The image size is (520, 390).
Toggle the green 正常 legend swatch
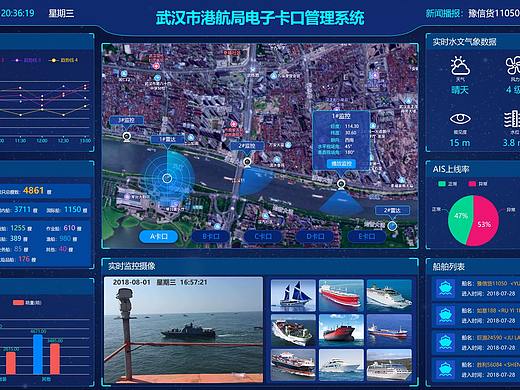442,184
